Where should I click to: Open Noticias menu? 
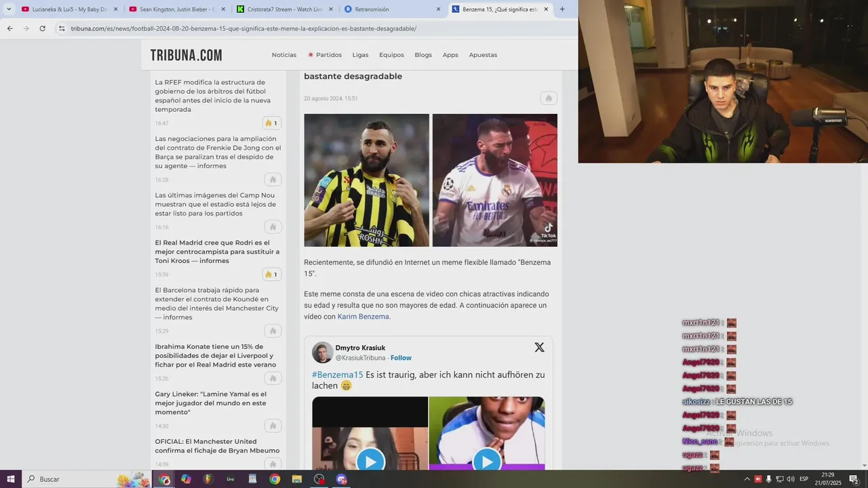[284, 55]
